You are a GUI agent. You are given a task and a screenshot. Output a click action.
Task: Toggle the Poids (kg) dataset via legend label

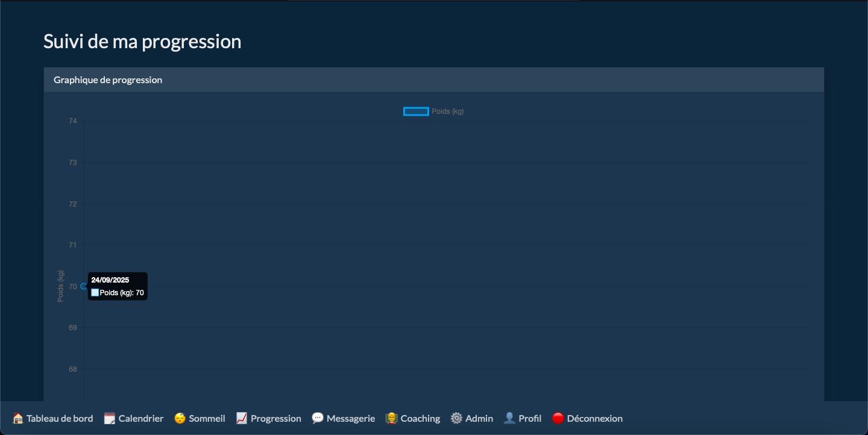pyautogui.click(x=447, y=111)
